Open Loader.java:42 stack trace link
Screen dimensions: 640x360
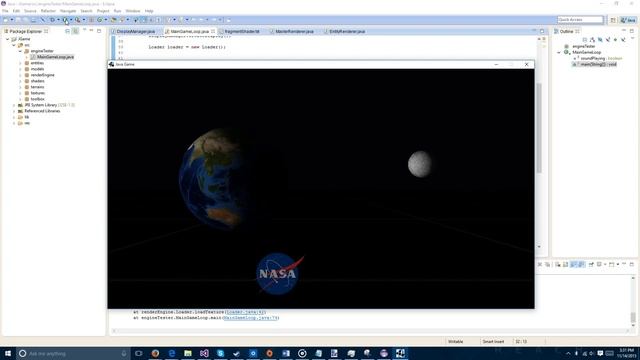click(x=246, y=312)
